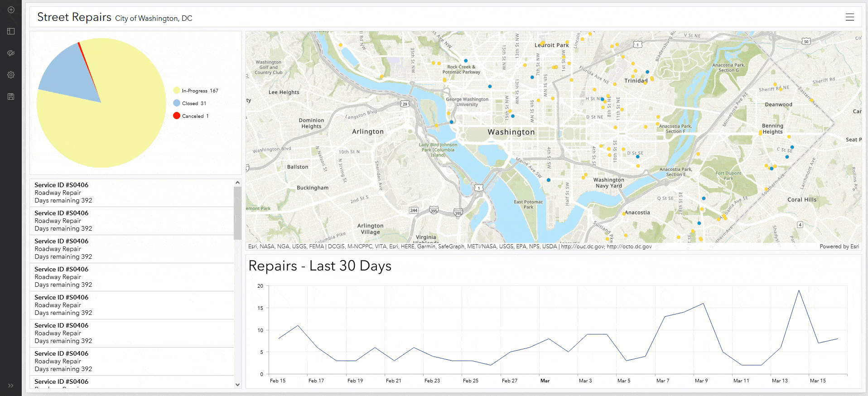The image size is (868, 396).
Task: Click the 'Feb 15' chart axis label
Action: tap(278, 381)
